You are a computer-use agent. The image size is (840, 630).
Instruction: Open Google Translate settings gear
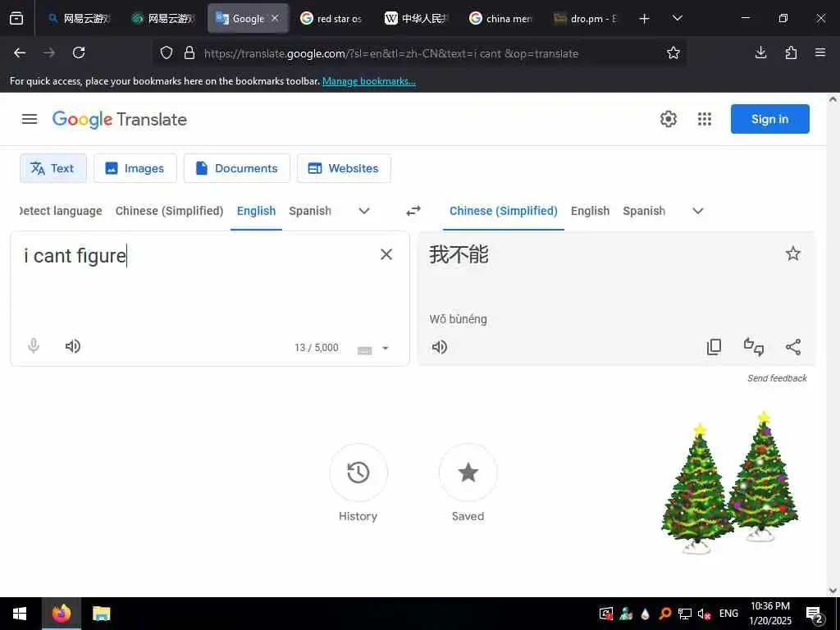(668, 119)
